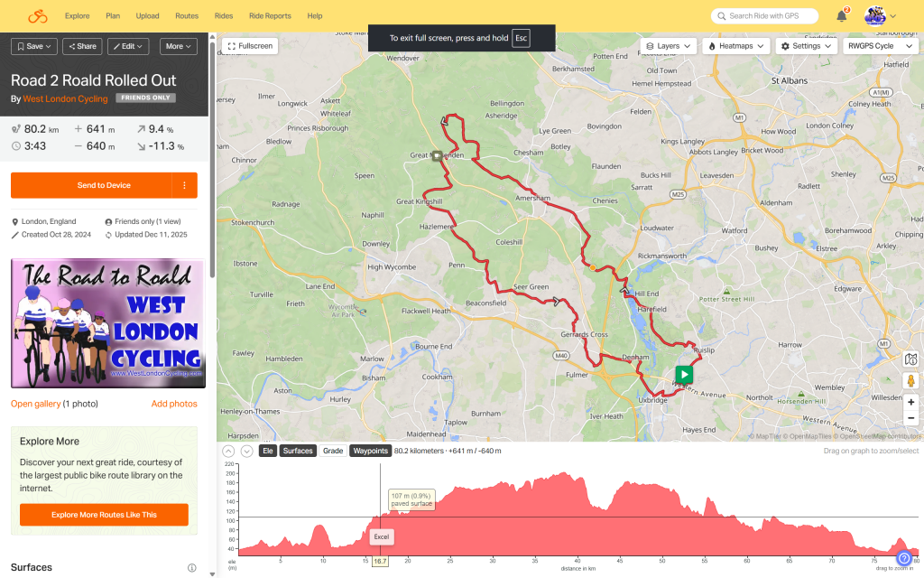Toggle Waypoints on the elevation graph
The height and width of the screenshot is (578, 924).
(x=370, y=451)
